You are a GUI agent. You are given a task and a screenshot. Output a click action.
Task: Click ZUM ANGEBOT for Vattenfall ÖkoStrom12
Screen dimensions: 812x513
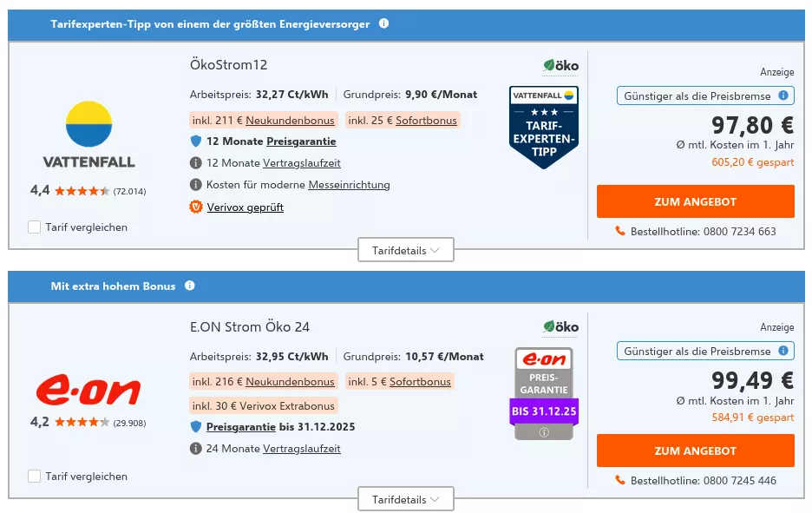pyautogui.click(x=696, y=201)
